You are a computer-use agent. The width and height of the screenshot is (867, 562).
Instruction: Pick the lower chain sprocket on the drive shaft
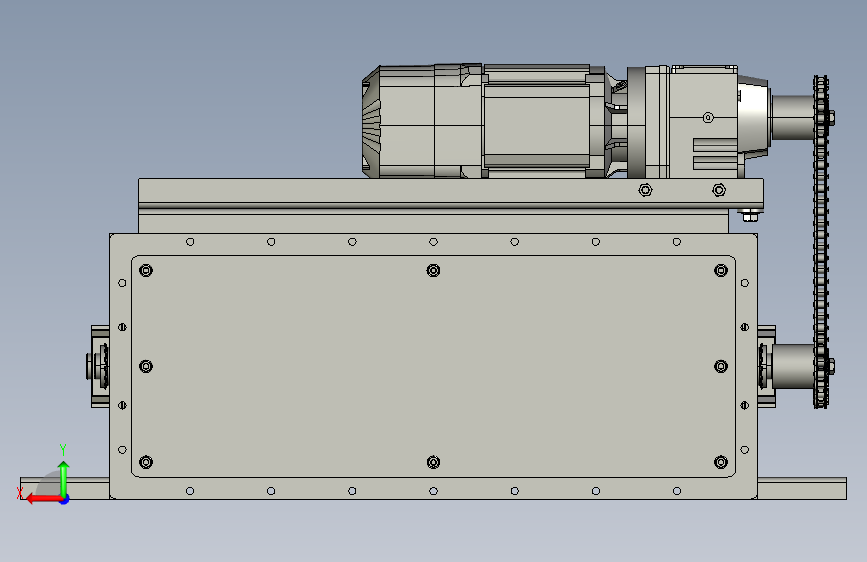(821, 366)
